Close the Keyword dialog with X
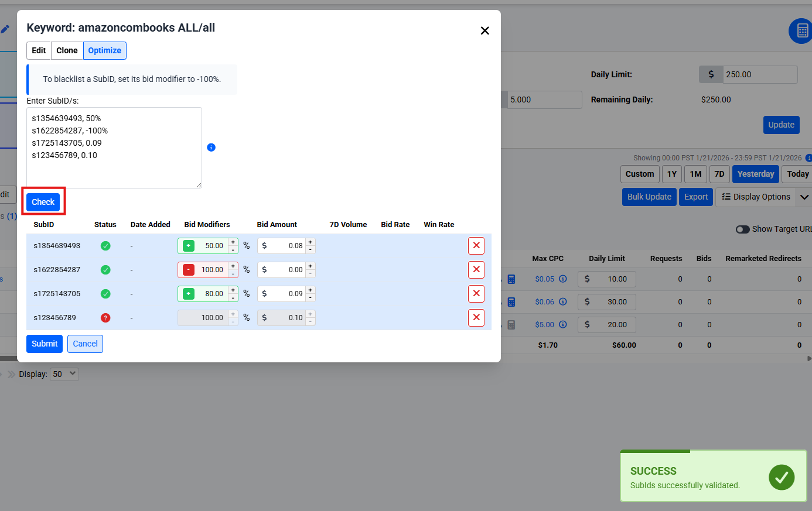812x511 pixels. (x=485, y=30)
